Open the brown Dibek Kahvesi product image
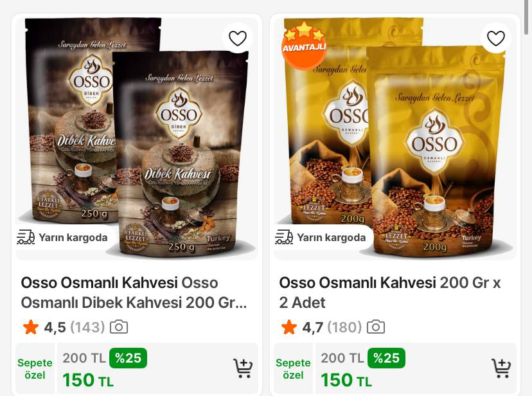 click(137, 138)
